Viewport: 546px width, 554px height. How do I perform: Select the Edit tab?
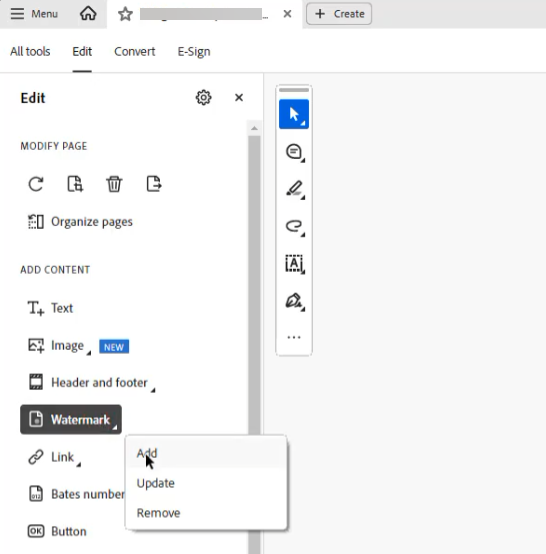82,52
